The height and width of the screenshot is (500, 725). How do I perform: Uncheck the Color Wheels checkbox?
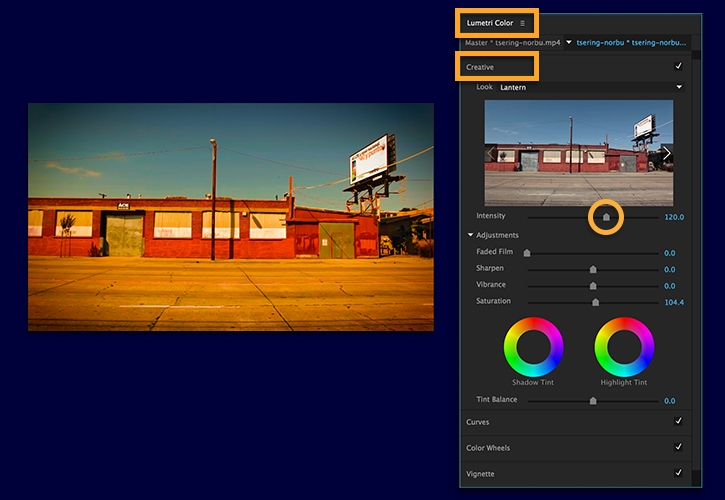tap(679, 447)
